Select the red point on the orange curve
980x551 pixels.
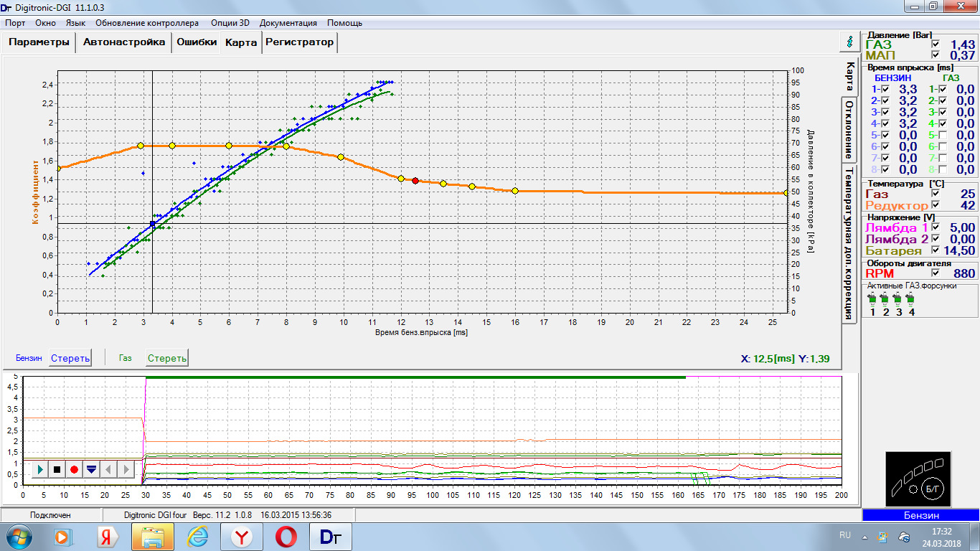[415, 181]
